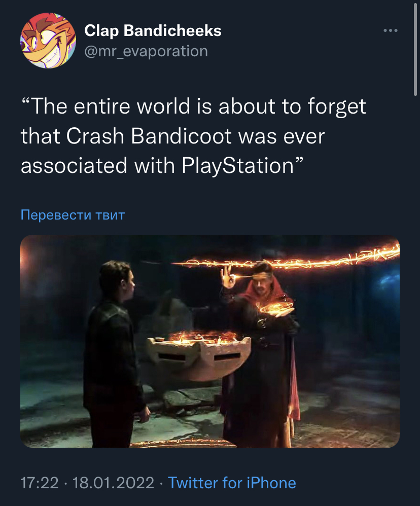Open the three-dot more options menu

click(x=390, y=30)
